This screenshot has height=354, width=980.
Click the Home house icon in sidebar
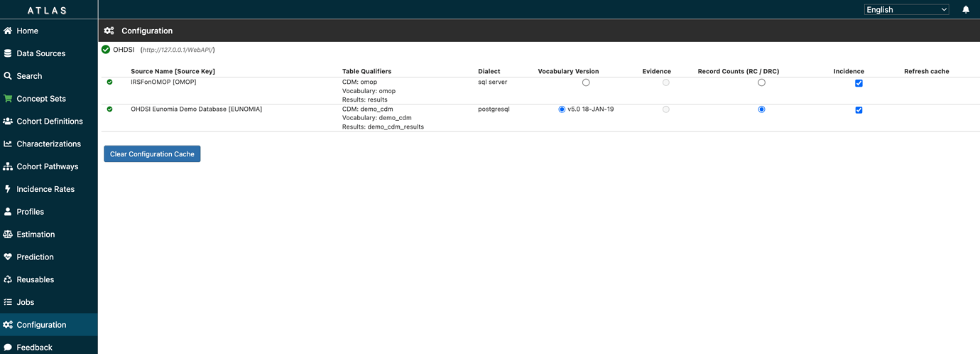tap(8, 31)
